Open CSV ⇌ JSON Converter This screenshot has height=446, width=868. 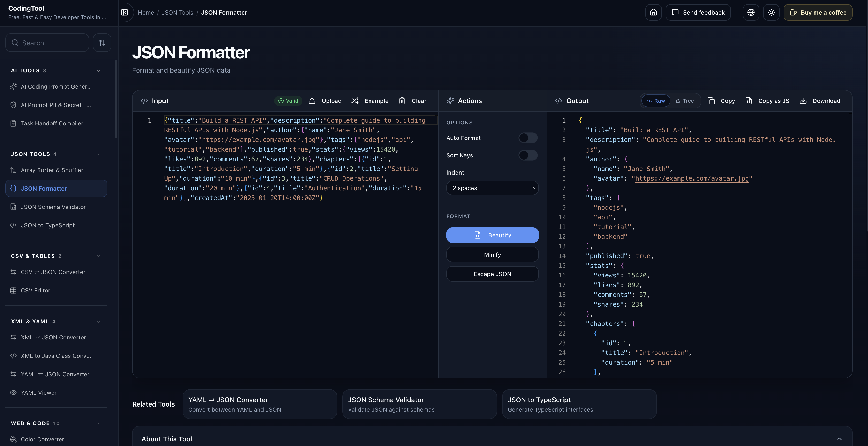point(56,272)
